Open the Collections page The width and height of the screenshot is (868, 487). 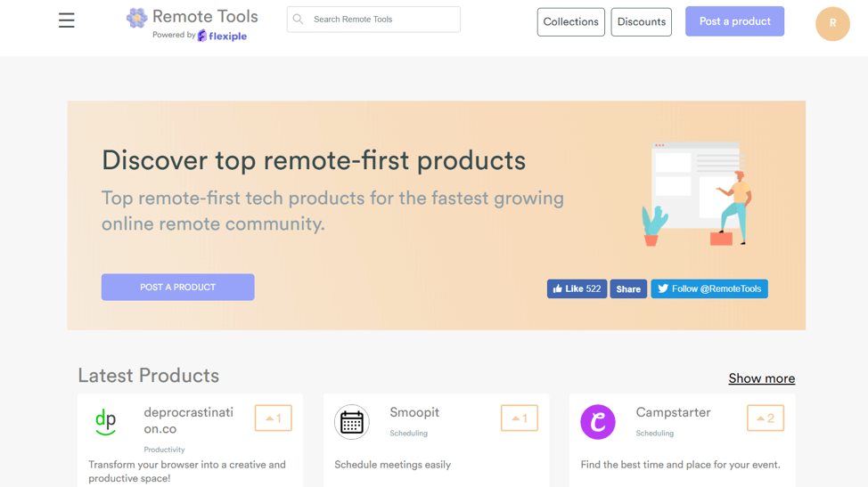tap(570, 21)
